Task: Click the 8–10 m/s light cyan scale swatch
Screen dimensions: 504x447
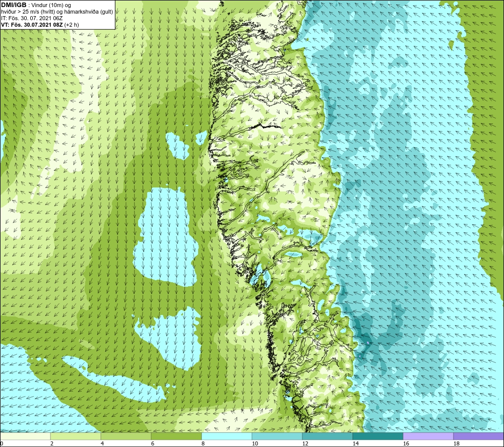Action: tap(227, 436)
